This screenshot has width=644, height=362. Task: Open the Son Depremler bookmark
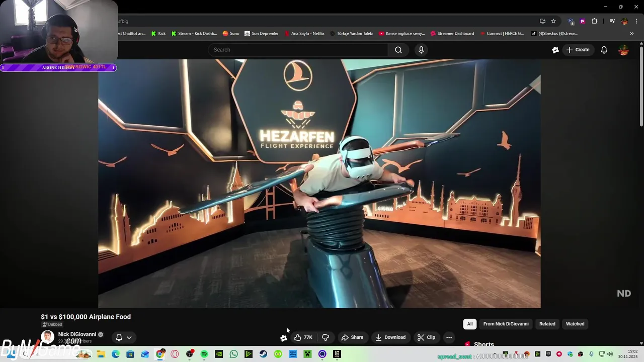point(262,34)
